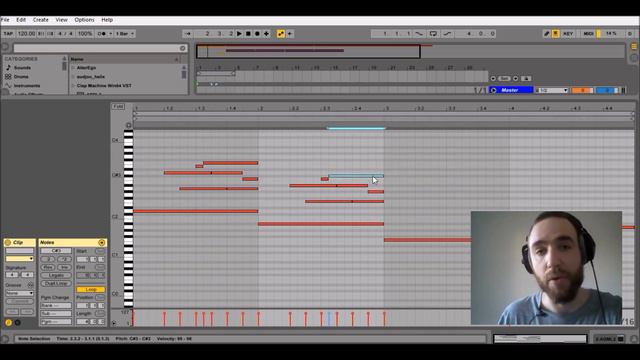
Task: Click the CPU load 14% meter
Action: [611, 34]
